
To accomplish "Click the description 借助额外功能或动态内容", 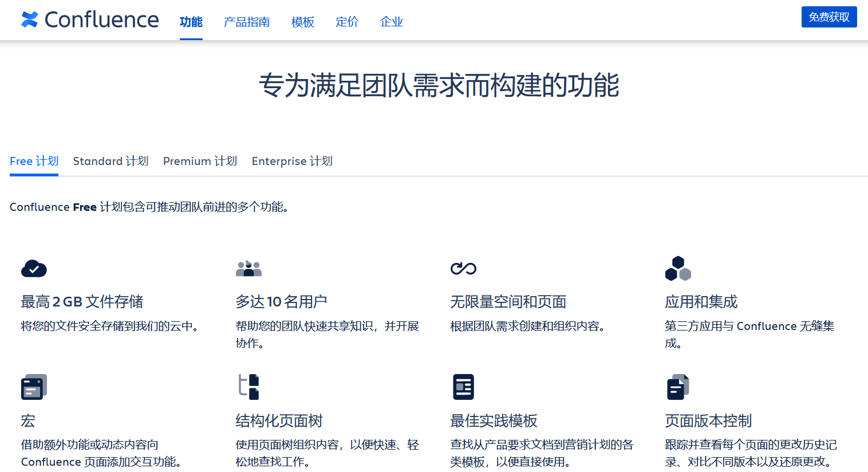I will (x=101, y=453).
